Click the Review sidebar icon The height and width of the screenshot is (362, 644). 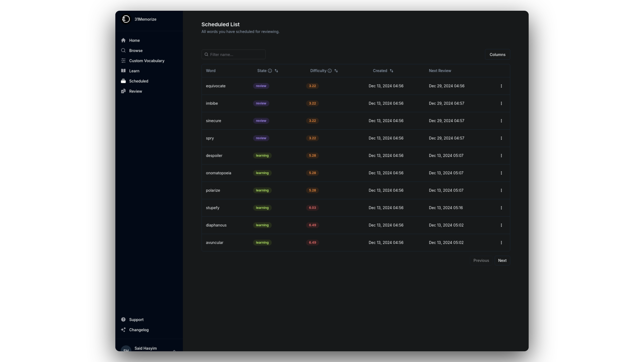[123, 91]
